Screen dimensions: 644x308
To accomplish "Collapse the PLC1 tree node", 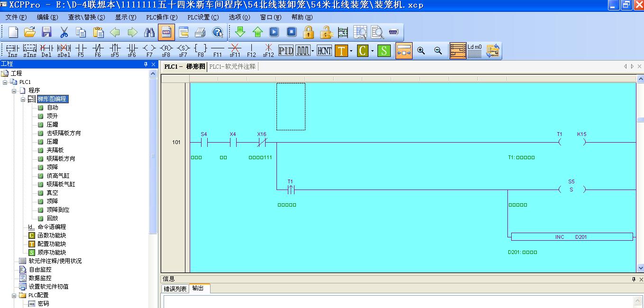I will tap(5, 82).
